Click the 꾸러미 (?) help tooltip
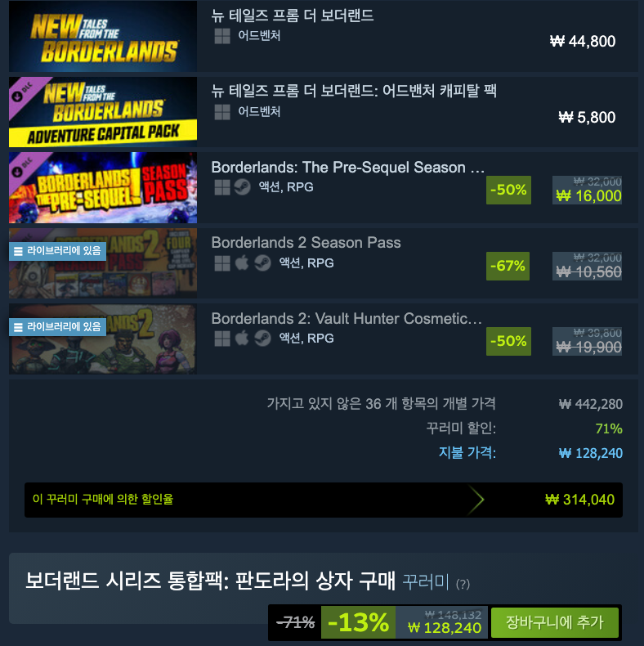 463,584
